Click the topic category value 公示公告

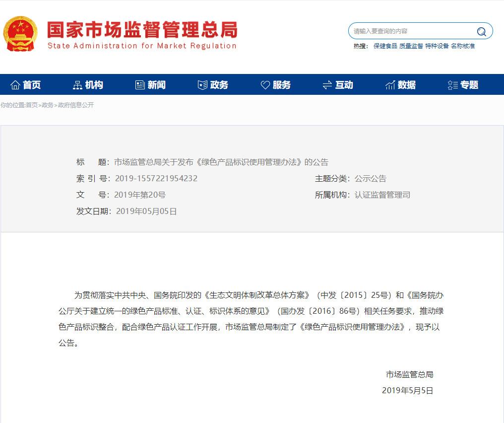[370, 179]
